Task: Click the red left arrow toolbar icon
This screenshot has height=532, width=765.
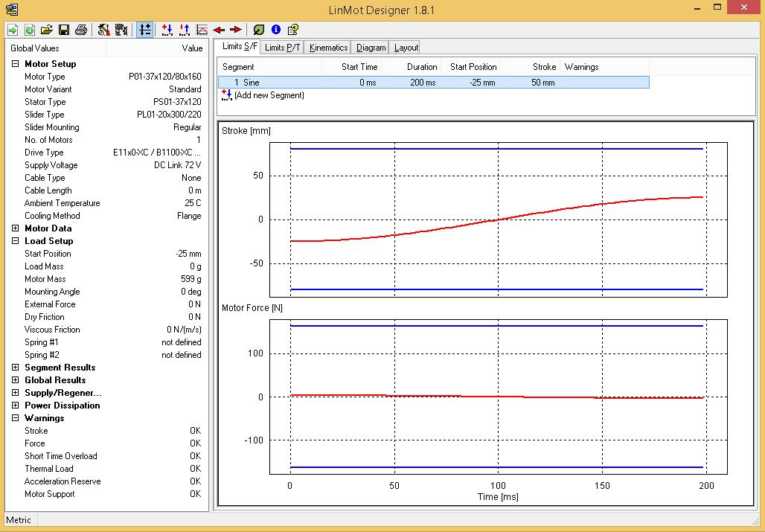Action: click(219, 30)
